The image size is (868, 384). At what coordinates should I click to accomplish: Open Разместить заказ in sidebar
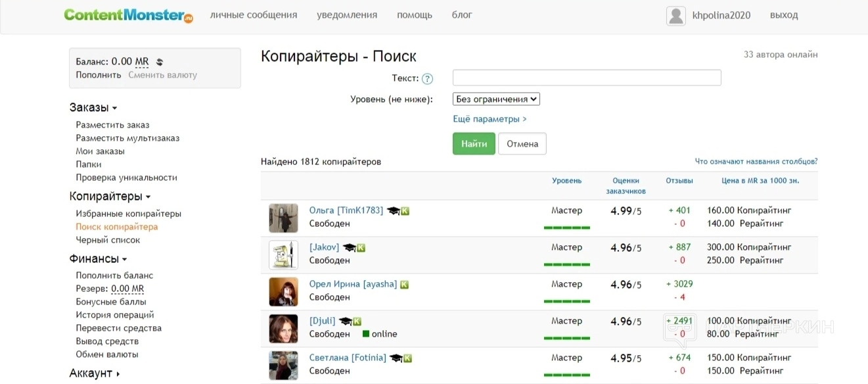112,125
